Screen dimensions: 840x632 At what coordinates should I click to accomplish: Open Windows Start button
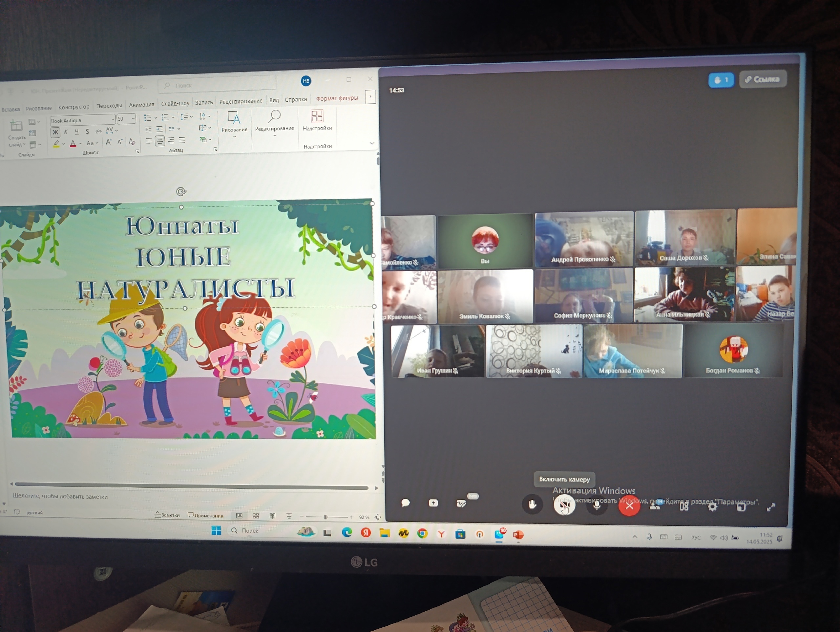click(217, 531)
